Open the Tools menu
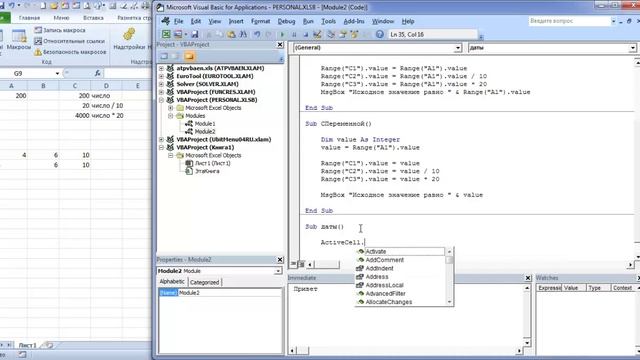This screenshot has width=640, height=360. coord(328,21)
